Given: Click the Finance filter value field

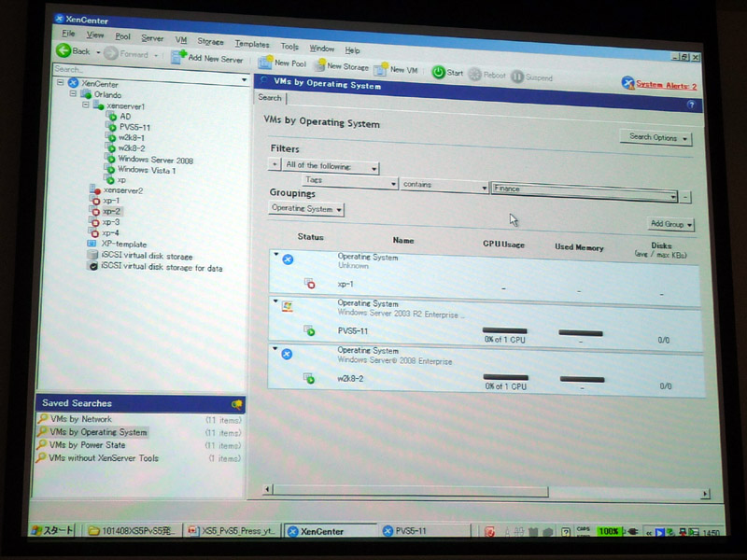Looking at the screenshot, I should pyautogui.click(x=585, y=191).
